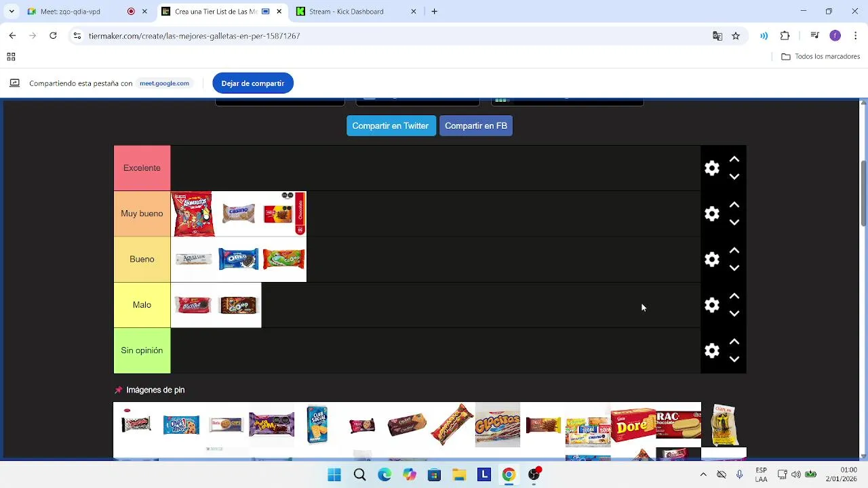Move the Excelente row up with arrow
868x488 pixels.
(x=734, y=159)
